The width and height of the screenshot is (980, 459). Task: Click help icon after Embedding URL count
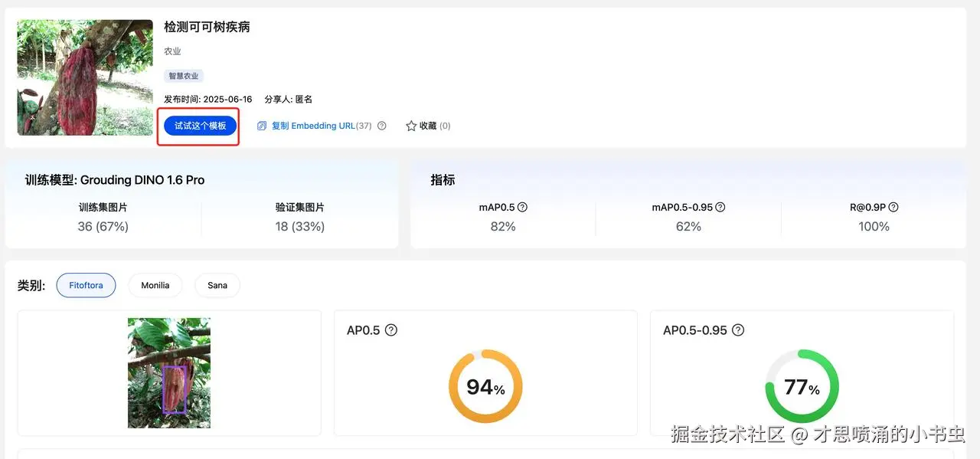coord(382,126)
